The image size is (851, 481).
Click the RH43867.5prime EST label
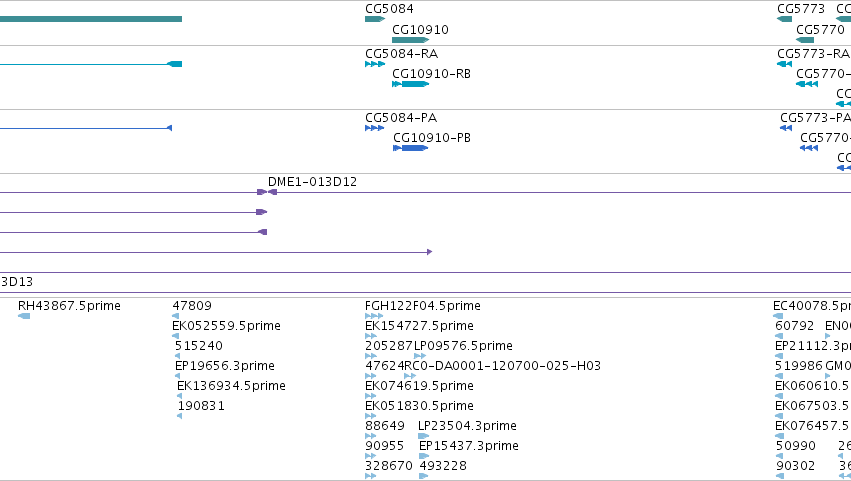(x=69, y=306)
